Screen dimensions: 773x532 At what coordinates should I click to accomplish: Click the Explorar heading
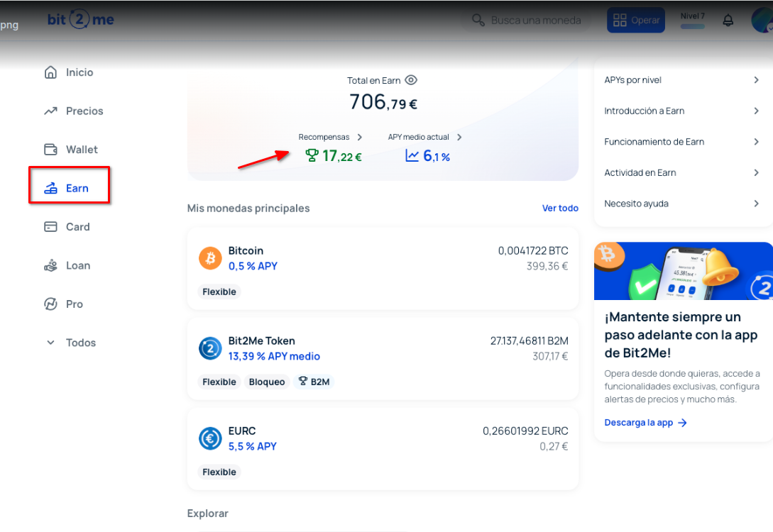click(x=207, y=514)
